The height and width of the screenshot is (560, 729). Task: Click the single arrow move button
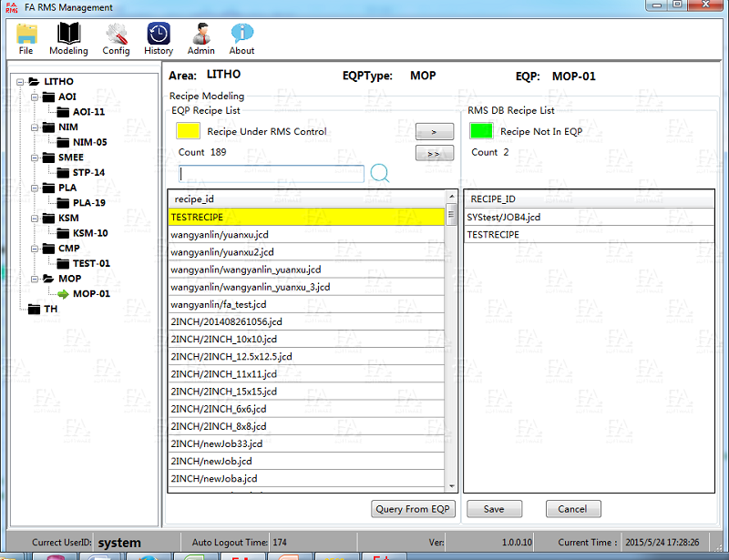click(x=434, y=131)
